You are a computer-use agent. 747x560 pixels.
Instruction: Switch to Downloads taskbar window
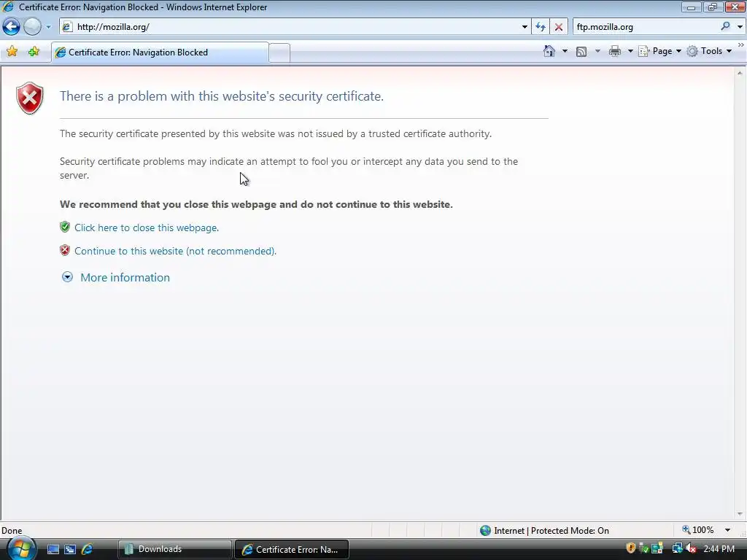click(x=174, y=549)
